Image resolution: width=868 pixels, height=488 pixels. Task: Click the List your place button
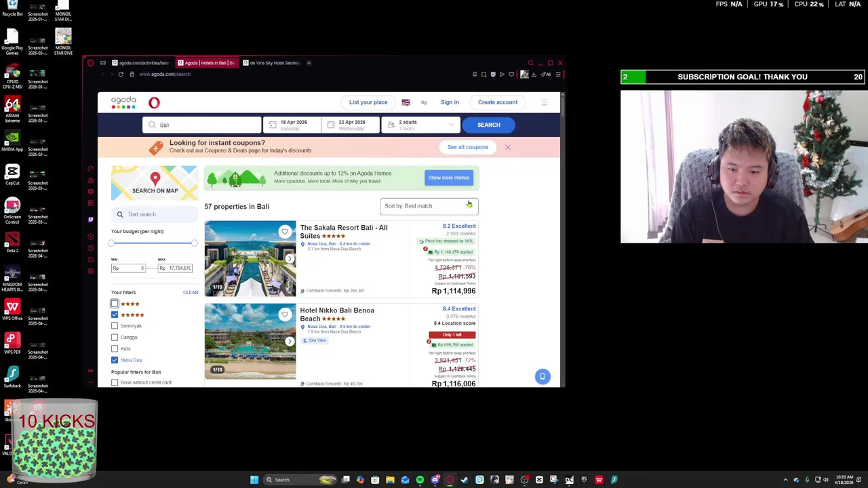368,102
